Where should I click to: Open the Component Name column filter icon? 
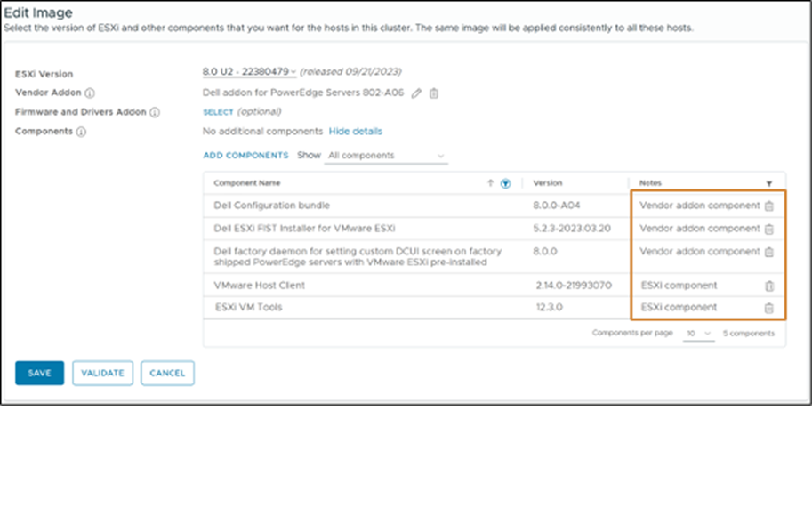click(x=505, y=183)
